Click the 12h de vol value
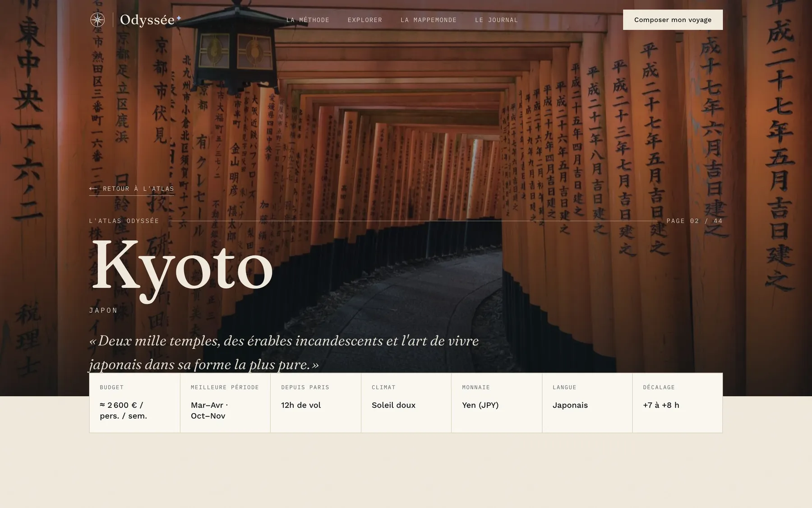 (301, 405)
